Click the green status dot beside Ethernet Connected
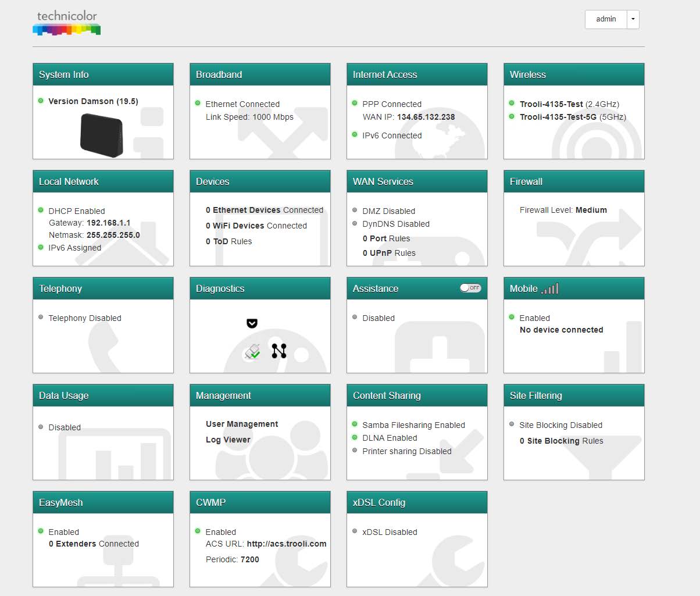 coord(198,104)
